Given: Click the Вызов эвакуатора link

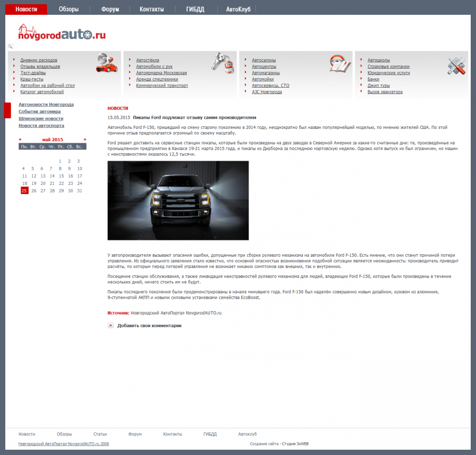Looking at the screenshot, I should (x=385, y=92).
